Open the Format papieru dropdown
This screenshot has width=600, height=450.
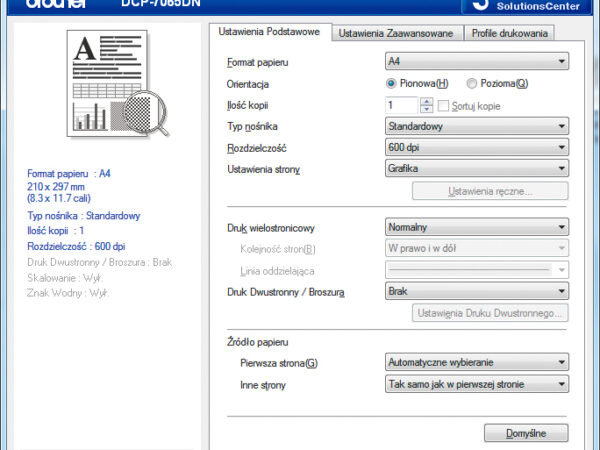pos(476,63)
